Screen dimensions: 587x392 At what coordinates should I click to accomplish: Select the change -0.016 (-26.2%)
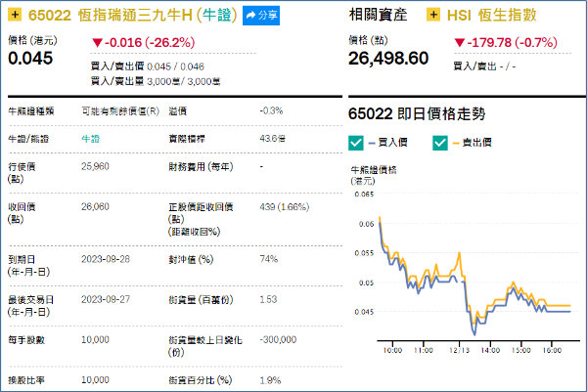144,42
